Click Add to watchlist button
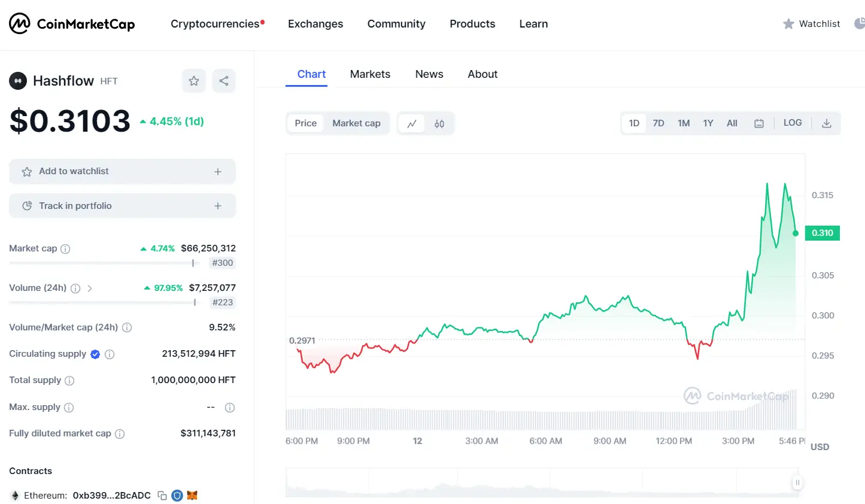Screen dimensions: 865x504 click(122, 172)
